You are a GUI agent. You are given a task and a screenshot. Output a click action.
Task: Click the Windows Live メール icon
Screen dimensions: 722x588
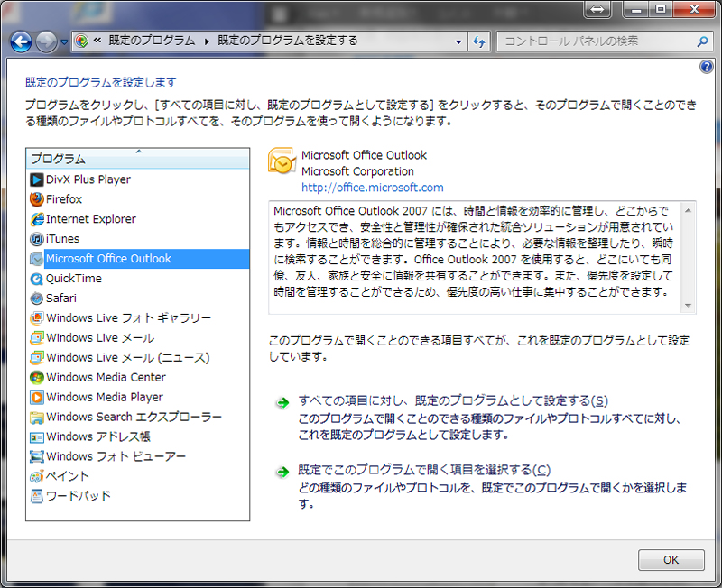click(36, 337)
